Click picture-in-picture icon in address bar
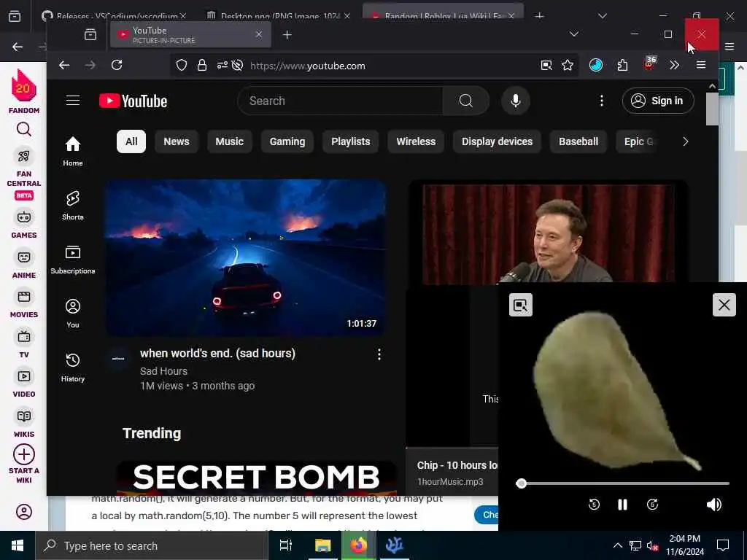 point(546,65)
